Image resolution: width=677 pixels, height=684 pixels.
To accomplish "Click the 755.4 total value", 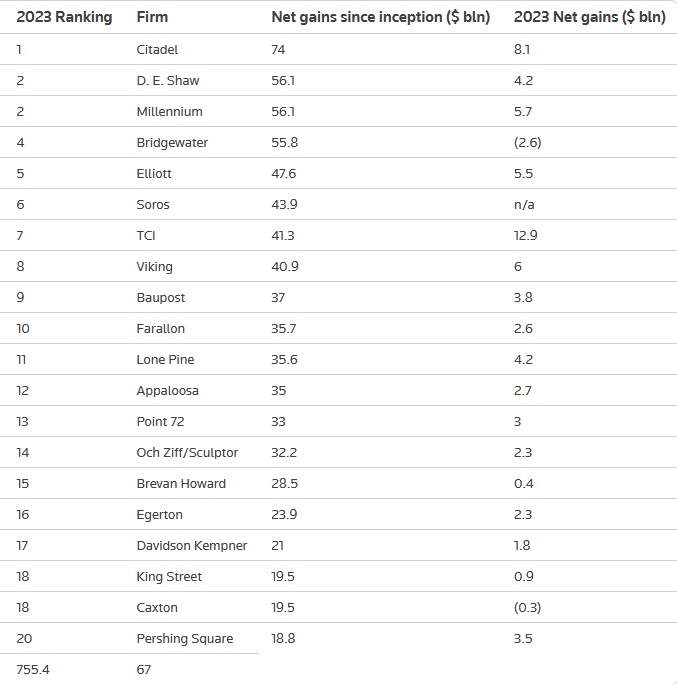I will coord(32,669).
